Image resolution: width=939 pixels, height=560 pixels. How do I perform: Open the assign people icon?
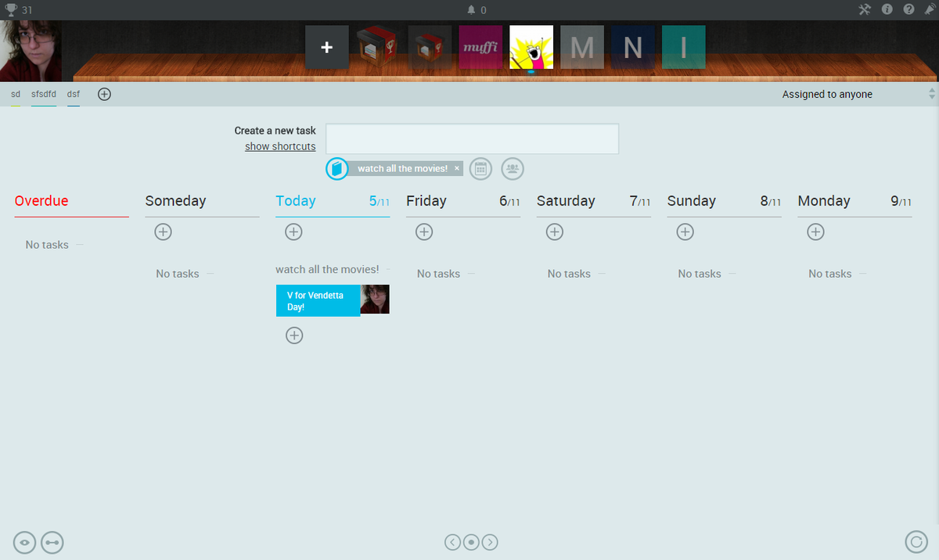click(x=513, y=168)
